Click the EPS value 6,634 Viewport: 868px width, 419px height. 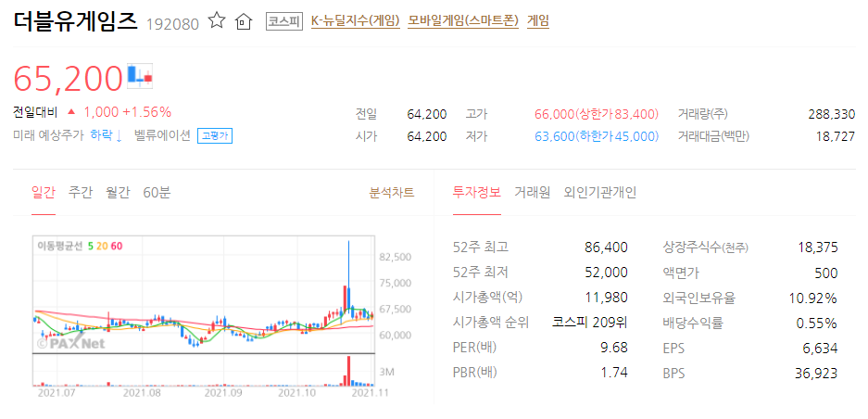coord(822,348)
